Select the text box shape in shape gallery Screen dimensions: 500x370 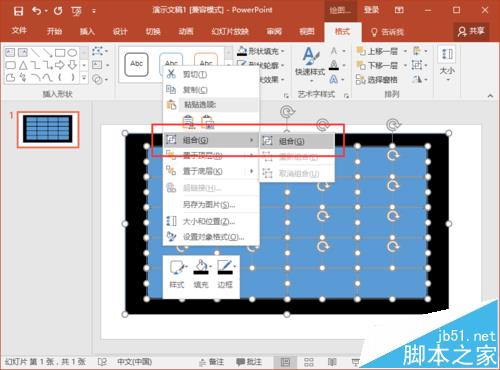point(10,53)
